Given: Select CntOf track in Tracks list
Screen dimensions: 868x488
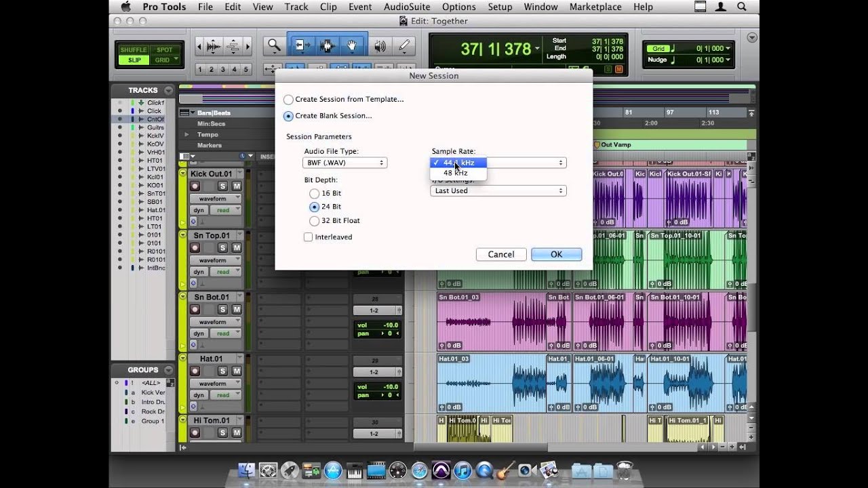Looking at the screenshot, I should [155, 119].
